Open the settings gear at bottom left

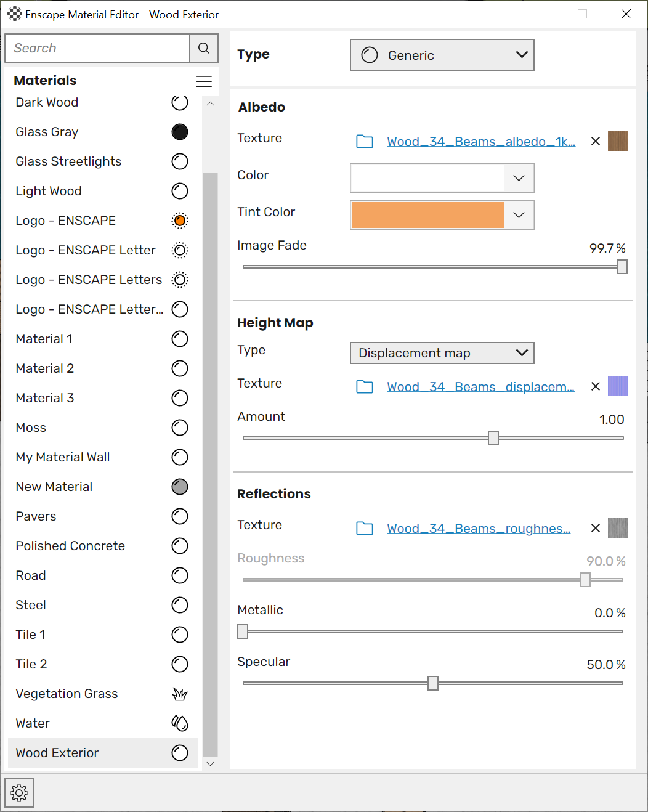click(18, 793)
